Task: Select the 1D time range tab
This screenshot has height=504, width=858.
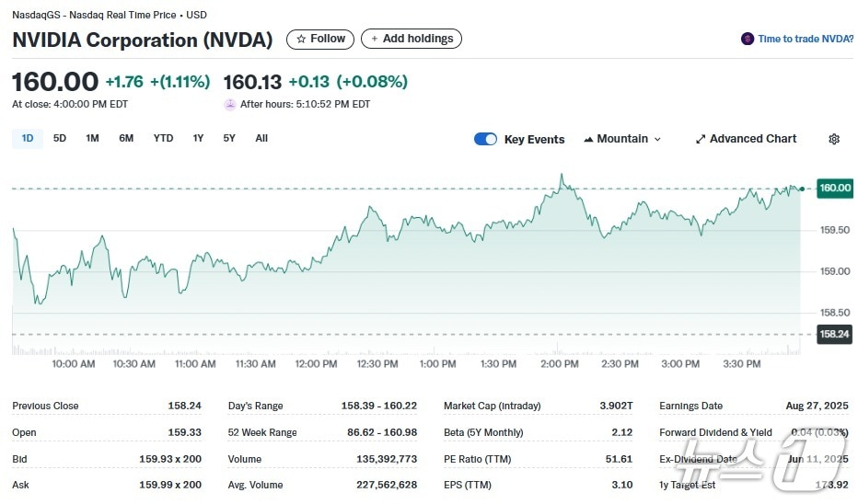Action: coord(28,138)
